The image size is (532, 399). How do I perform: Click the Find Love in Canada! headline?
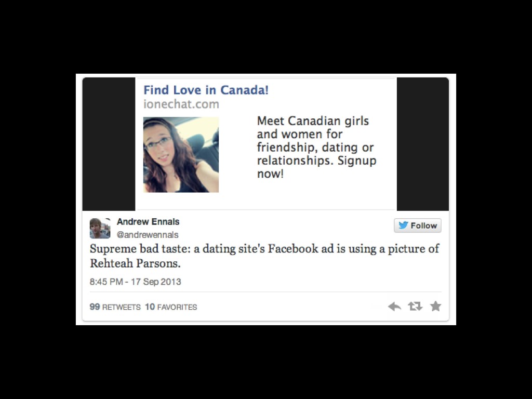[206, 90]
